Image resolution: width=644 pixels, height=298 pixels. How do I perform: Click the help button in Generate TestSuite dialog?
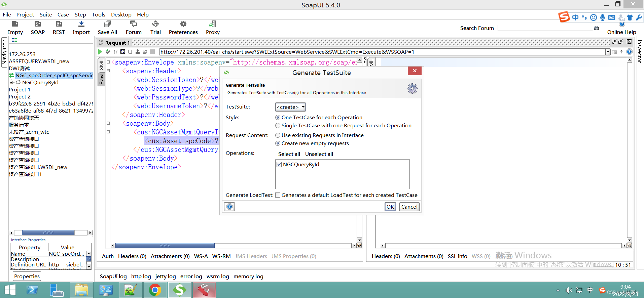click(x=229, y=207)
